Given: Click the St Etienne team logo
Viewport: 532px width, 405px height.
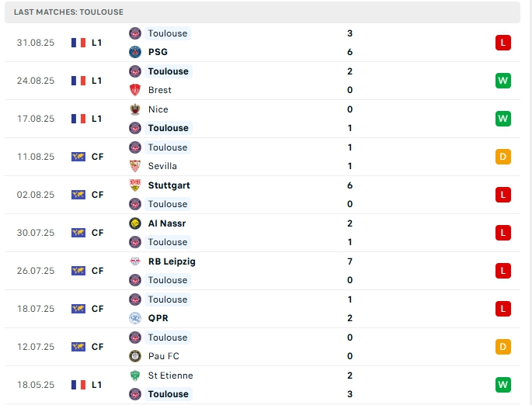Looking at the screenshot, I should coord(135,376).
